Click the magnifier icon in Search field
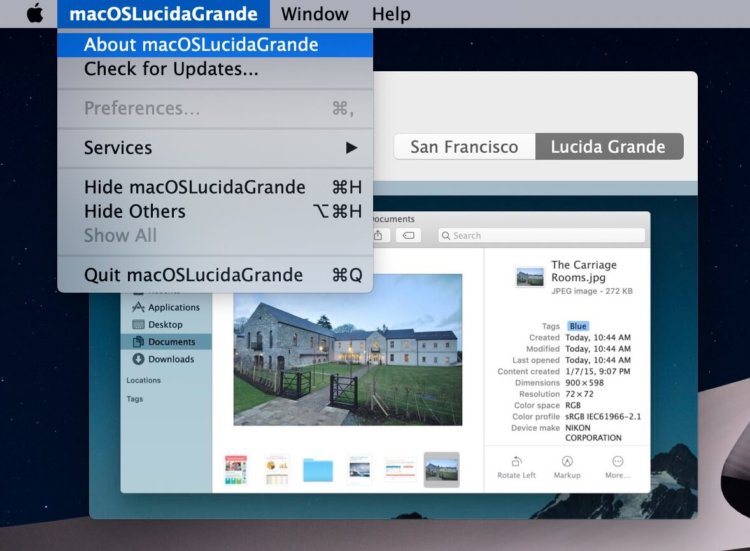This screenshot has width=750, height=551. 446,236
